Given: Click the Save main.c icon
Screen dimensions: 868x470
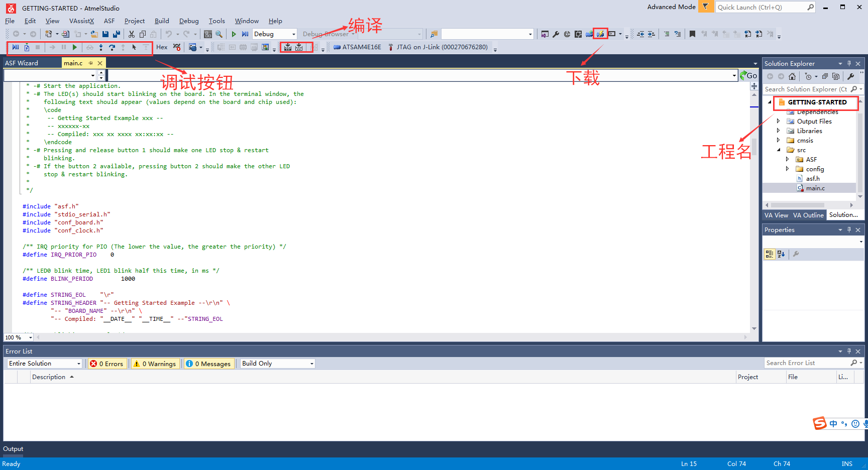Looking at the screenshot, I should [105, 34].
